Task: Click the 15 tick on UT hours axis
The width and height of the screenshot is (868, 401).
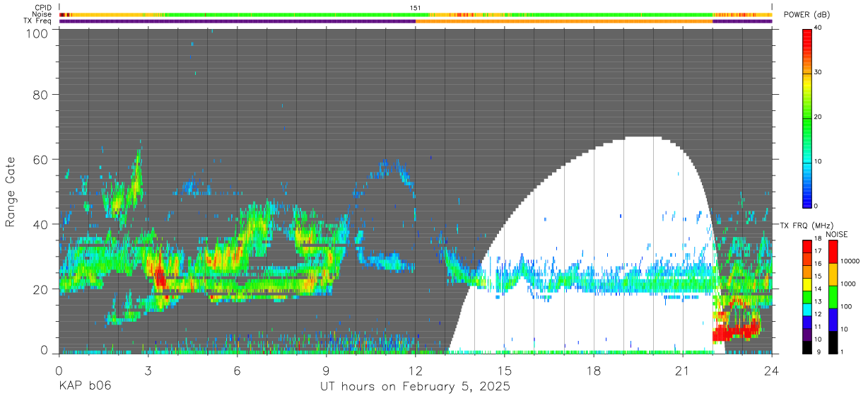Action: pos(505,370)
